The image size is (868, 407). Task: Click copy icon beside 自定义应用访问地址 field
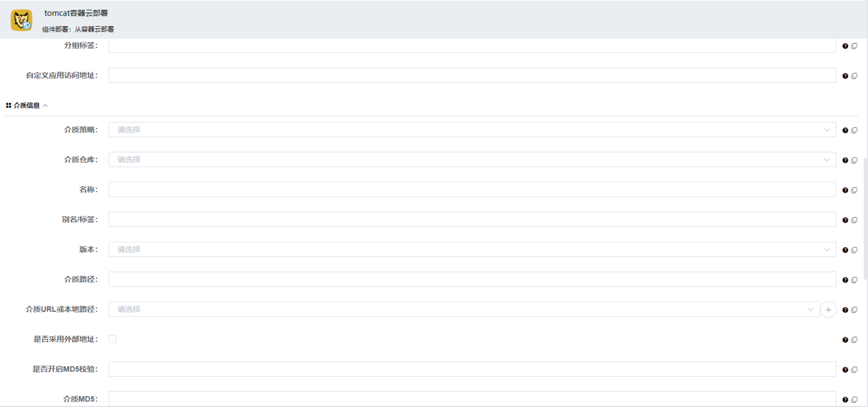854,76
